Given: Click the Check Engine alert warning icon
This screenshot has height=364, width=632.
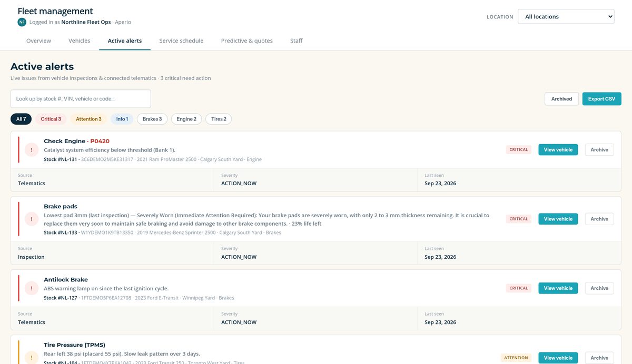Looking at the screenshot, I should coord(32,150).
